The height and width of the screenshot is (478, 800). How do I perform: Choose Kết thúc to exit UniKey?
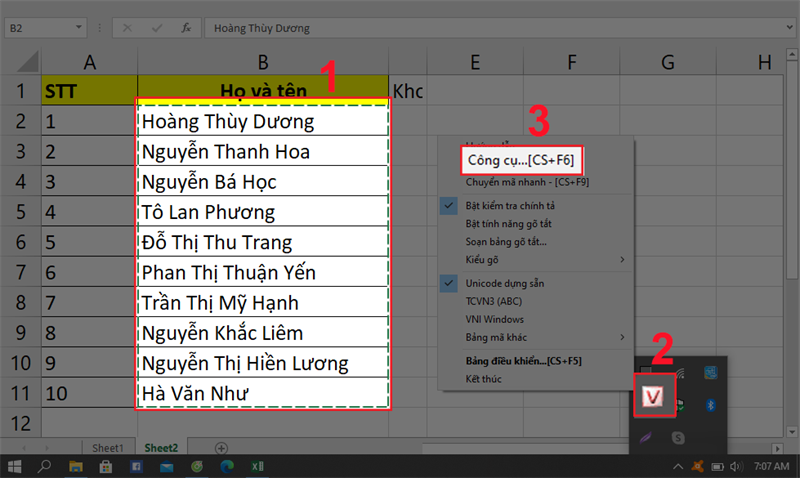[x=483, y=379]
